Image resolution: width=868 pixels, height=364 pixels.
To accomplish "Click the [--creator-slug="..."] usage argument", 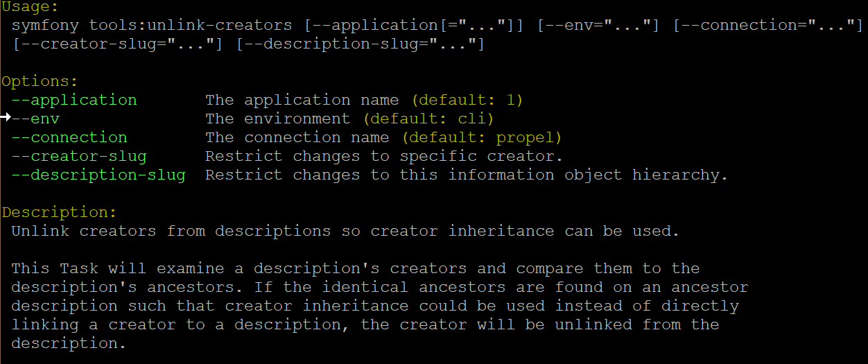I will 118,44.
